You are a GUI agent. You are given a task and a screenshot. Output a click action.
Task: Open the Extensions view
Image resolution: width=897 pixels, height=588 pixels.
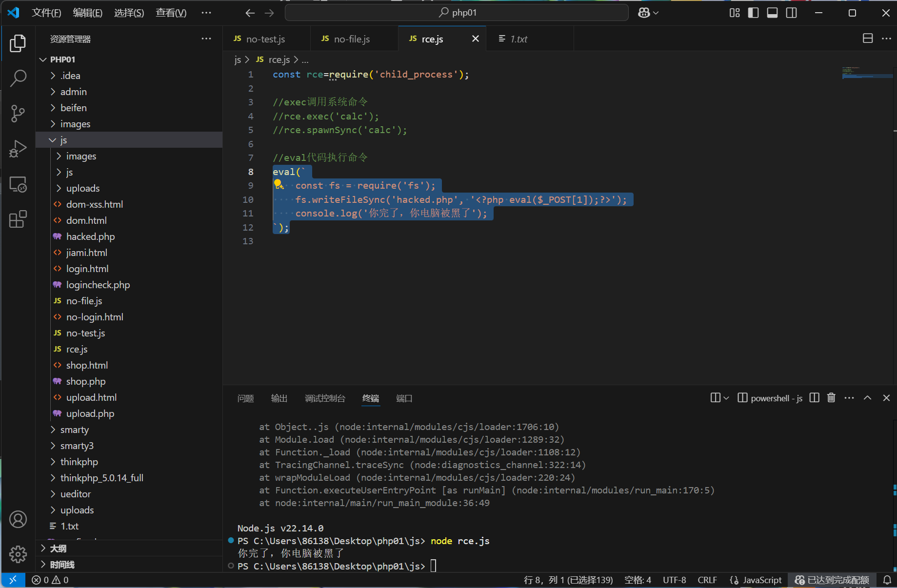coord(18,219)
